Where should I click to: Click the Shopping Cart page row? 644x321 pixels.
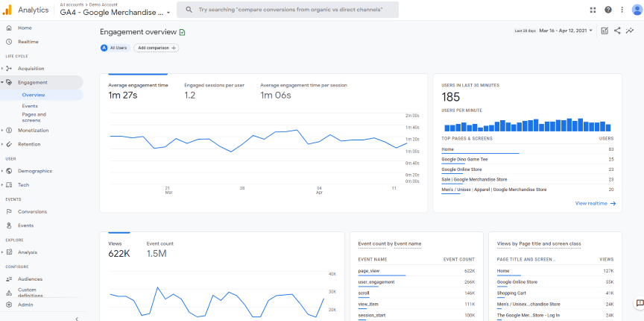click(x=555, y=293)
